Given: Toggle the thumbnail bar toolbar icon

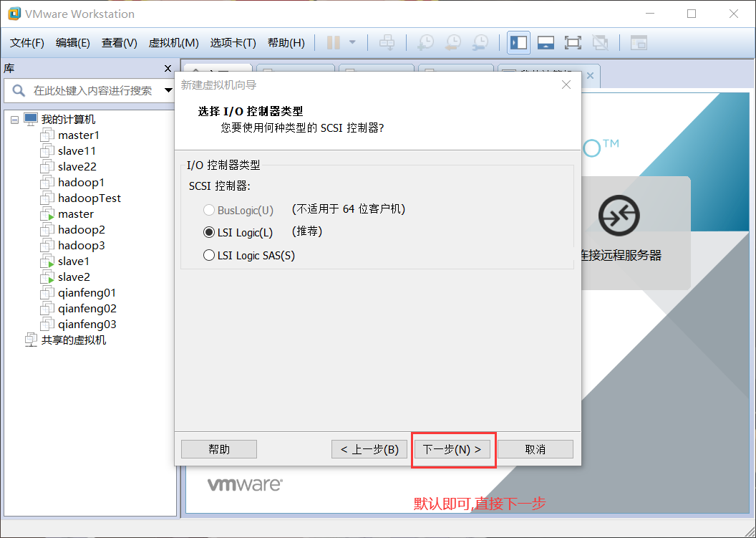Looking at the screenshot, I should [546, 43].
